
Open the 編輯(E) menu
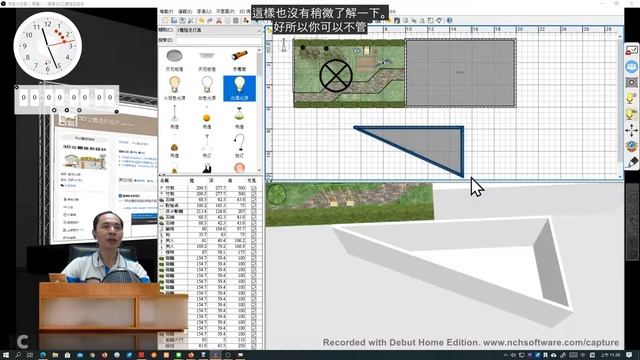pyautogui.click(x=185, y=11)
